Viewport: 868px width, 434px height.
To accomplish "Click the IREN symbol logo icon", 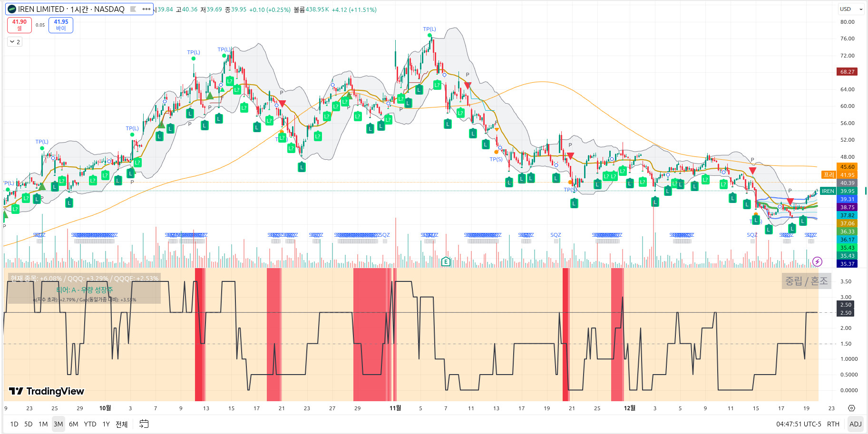I will [12, 9].
